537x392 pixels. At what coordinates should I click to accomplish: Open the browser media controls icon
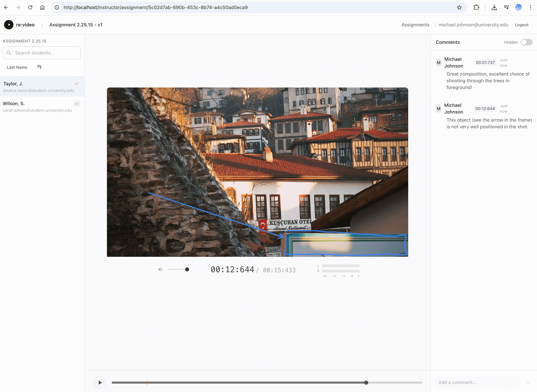pos(506,7)
